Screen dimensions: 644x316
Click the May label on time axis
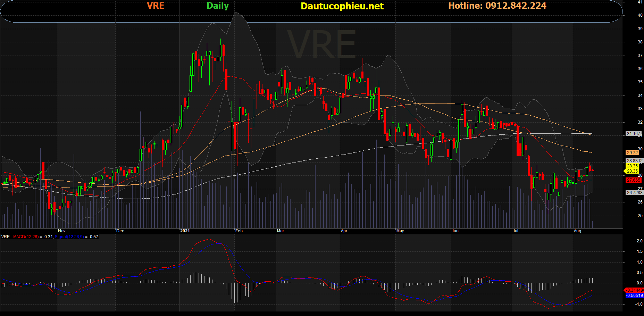[x=400, y=231]
